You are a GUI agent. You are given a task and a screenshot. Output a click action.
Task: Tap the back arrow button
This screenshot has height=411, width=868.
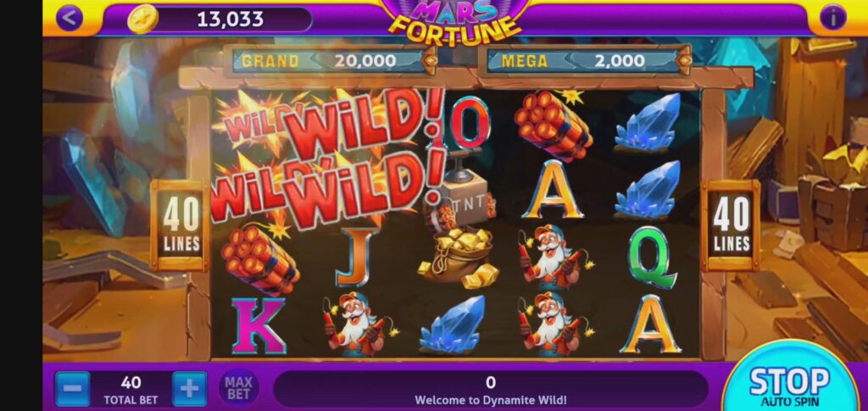[70, 19]
